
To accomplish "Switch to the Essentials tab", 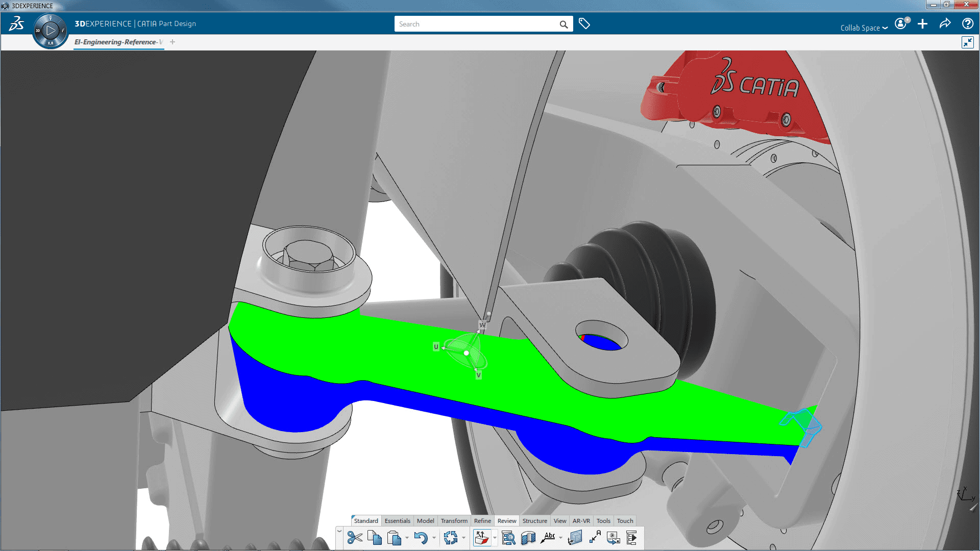I will 397,521.
